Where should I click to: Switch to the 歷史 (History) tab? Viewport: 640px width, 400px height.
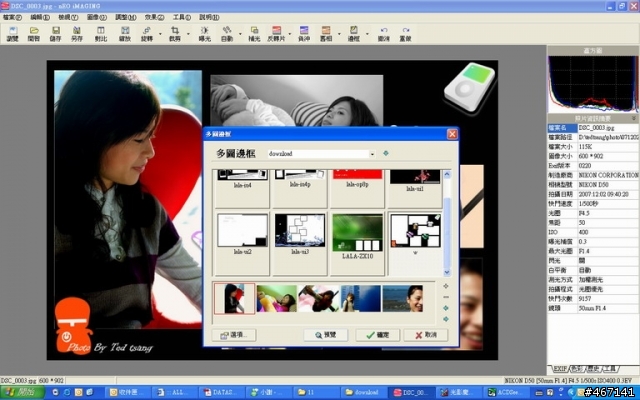tap(593, 369)
